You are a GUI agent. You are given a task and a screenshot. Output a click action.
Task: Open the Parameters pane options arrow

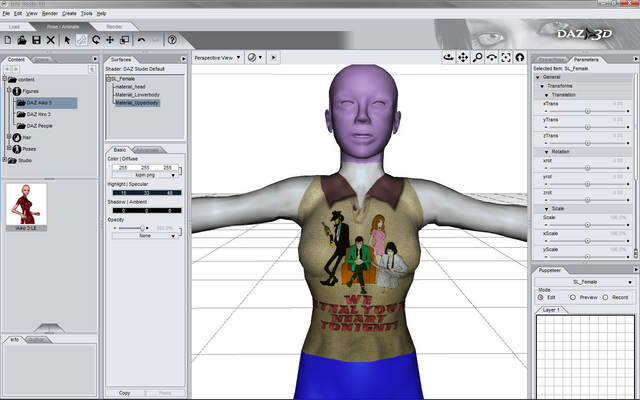click(x=636, y=59)
